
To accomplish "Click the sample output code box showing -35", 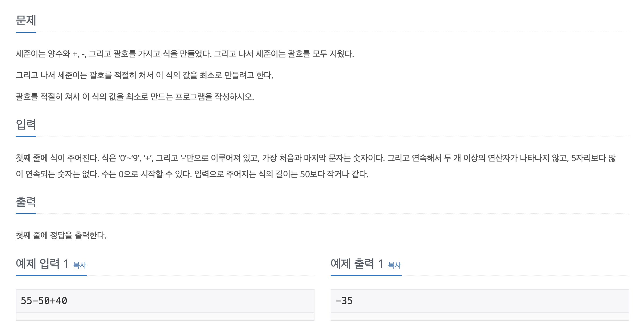I will tap(480, 301).
